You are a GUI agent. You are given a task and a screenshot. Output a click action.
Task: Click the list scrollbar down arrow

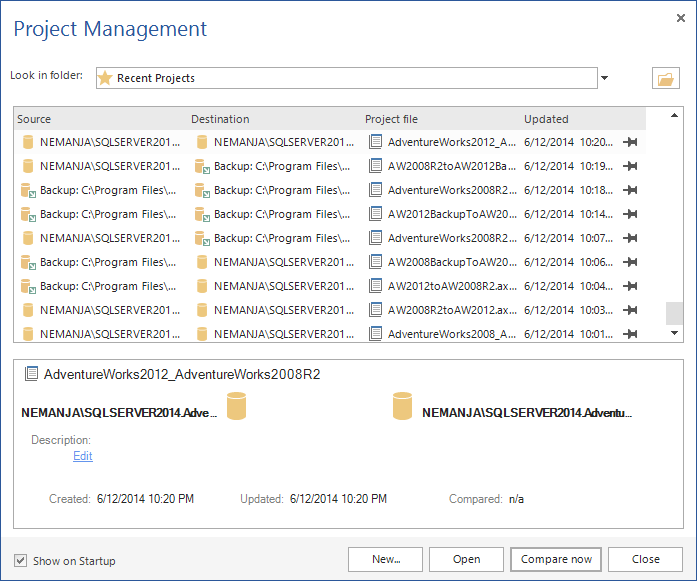(674, 333)
